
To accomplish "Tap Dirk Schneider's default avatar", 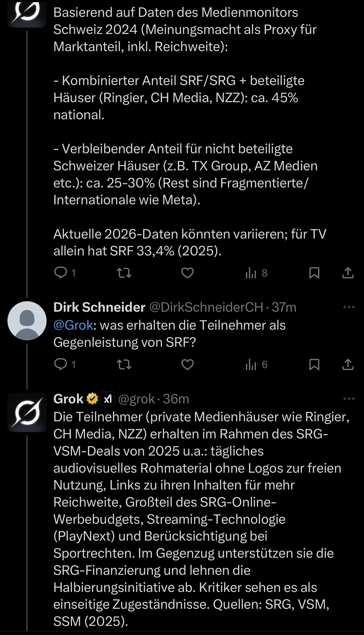I will [27, 321].
